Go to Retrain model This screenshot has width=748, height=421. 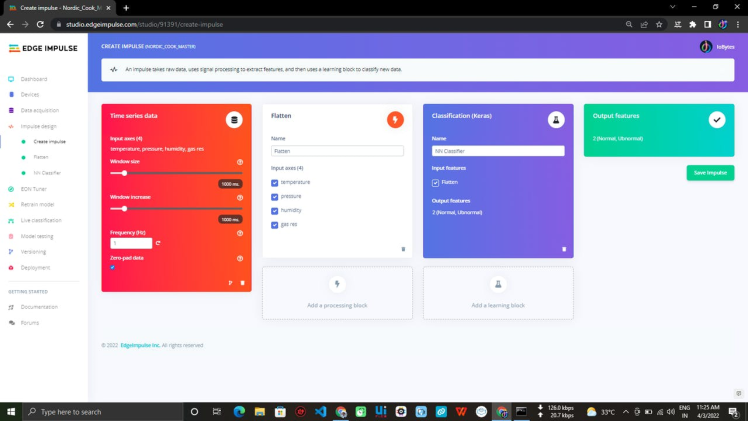pyautogui.click(x=37, y=204)
